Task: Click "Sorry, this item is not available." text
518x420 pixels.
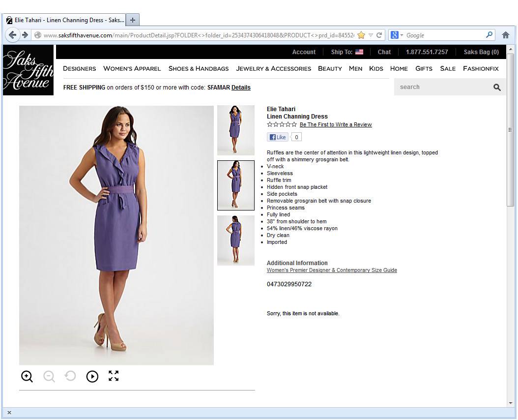Action: tap(303, 313)
